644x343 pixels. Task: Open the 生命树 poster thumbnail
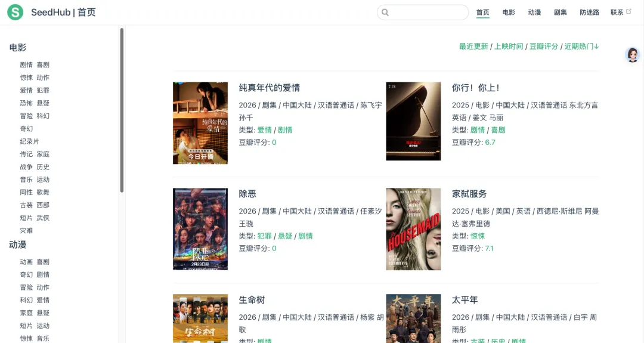[x=200, y=319]
